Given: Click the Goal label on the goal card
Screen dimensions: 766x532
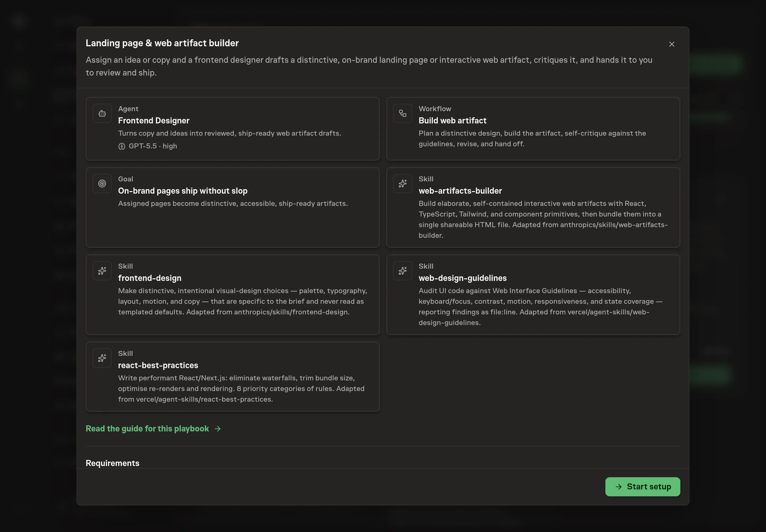Looking at the screenshot, I should coord(125,179).
